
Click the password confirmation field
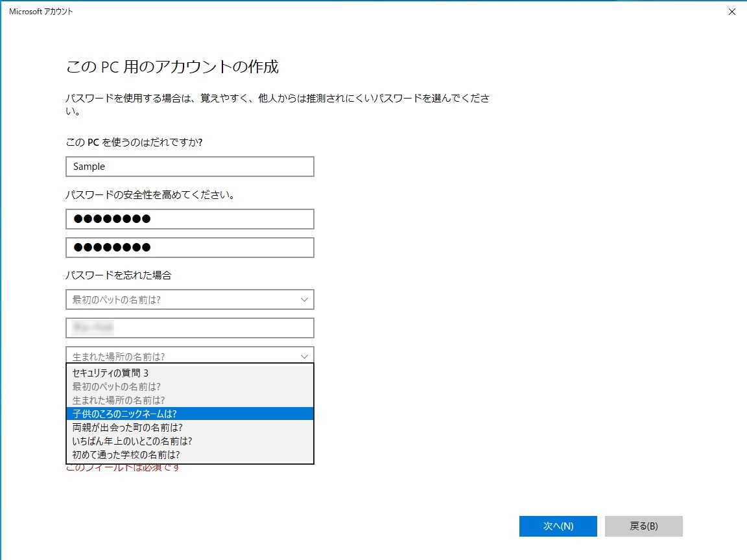click(x=189, y=247)
